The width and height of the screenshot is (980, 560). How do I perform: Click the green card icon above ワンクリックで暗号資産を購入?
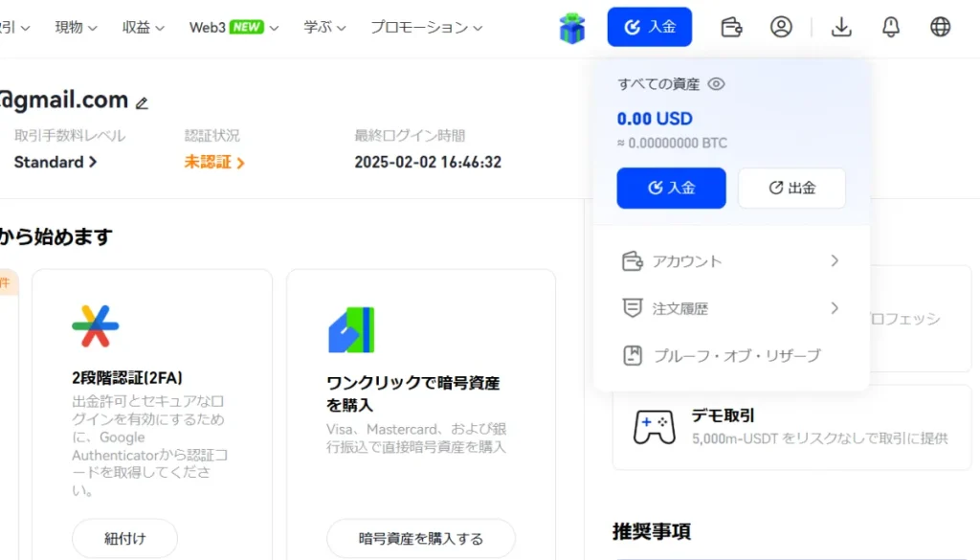click(353, 326)
